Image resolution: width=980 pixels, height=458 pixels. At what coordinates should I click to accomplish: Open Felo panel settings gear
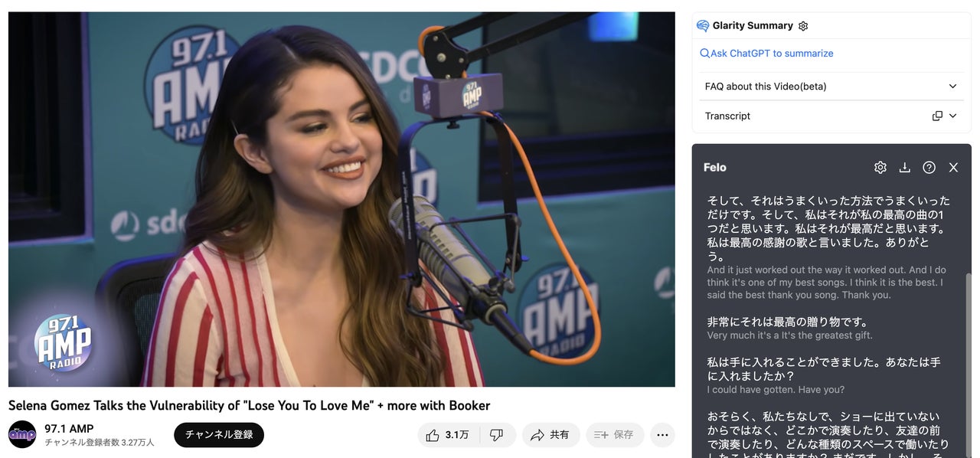pos(880,167)
